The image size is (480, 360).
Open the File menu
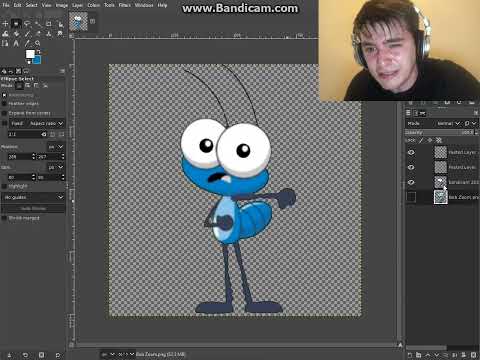[x=6, y=5]
